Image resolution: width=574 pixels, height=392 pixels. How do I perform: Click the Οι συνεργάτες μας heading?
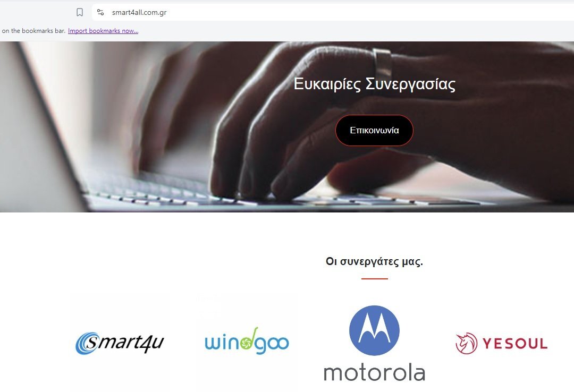coord(374,261)
